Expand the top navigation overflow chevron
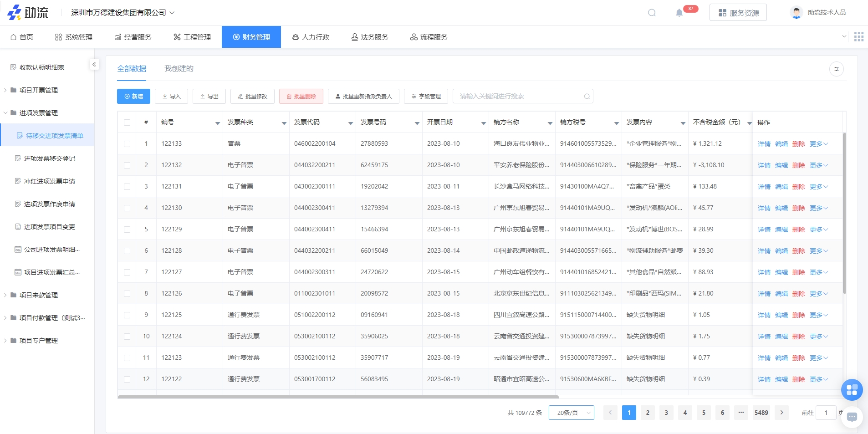This screenshot has width=868, height=434. 844,36
